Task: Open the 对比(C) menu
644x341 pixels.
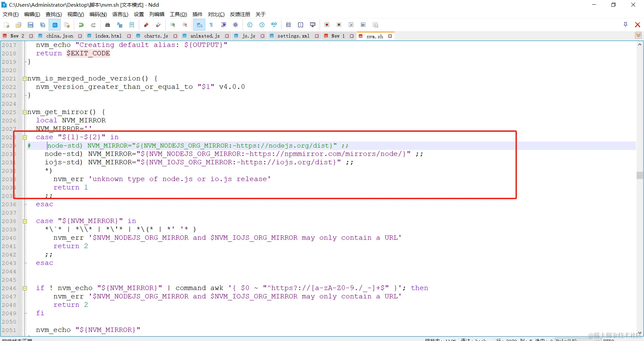Action: (x=216, y=14)
